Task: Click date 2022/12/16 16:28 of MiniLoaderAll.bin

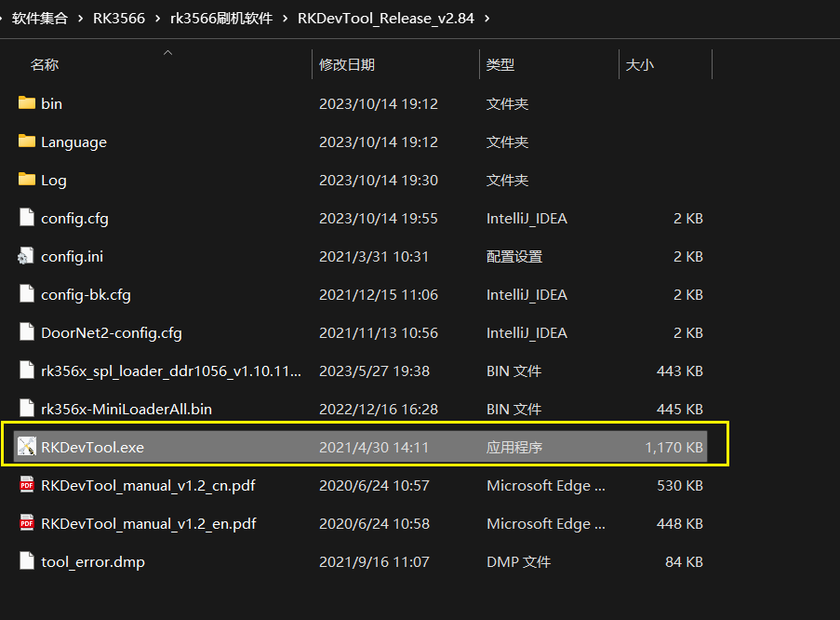Action: point(379,409)
